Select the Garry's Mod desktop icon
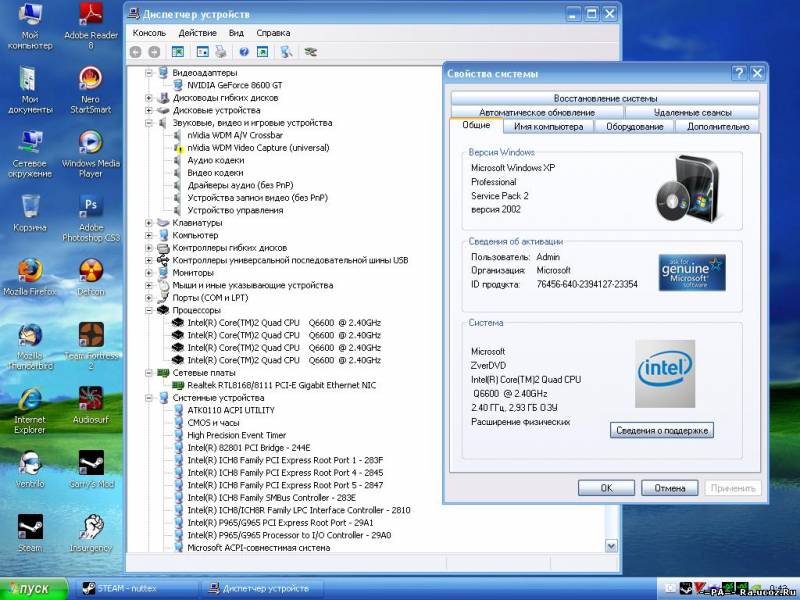 coord(91,470)
